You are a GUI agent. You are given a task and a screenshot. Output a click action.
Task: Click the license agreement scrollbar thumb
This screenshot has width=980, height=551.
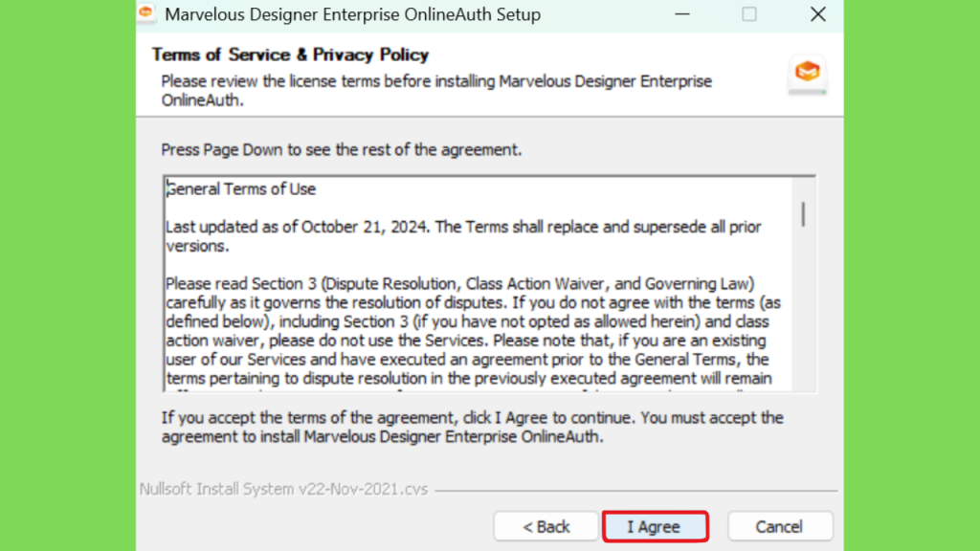[802, 213]
